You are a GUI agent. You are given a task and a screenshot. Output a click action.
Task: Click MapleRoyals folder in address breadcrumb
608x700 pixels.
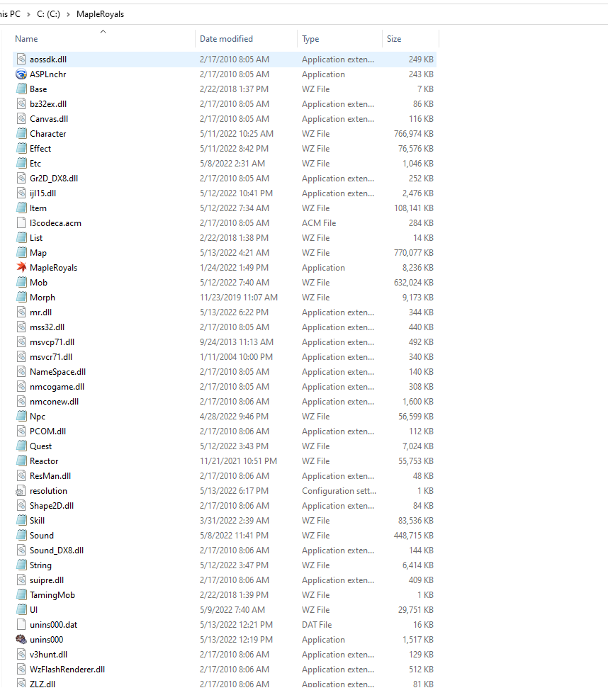click(100, 14)
